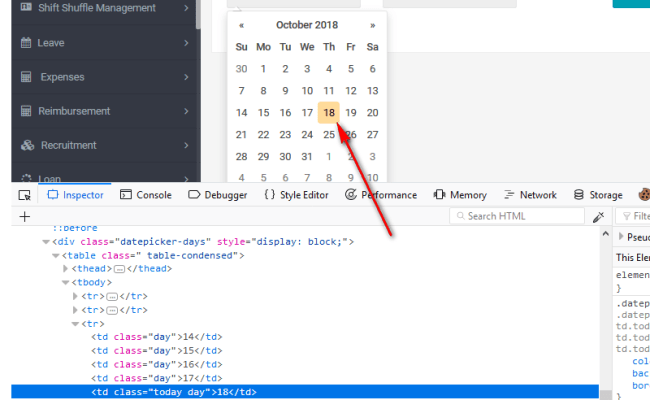The width and height of the screenshot is (650, 400).
Task: Click the Inspector tab icon
Action: pyautogui.click(x=53, y=195)
